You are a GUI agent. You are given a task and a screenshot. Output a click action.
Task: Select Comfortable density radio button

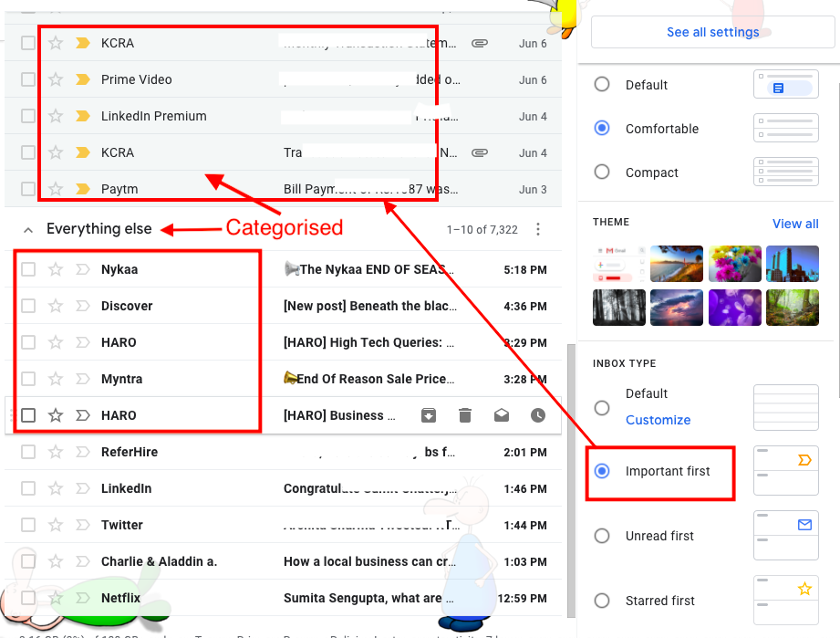pyautogui.click(x=602, y=128)
